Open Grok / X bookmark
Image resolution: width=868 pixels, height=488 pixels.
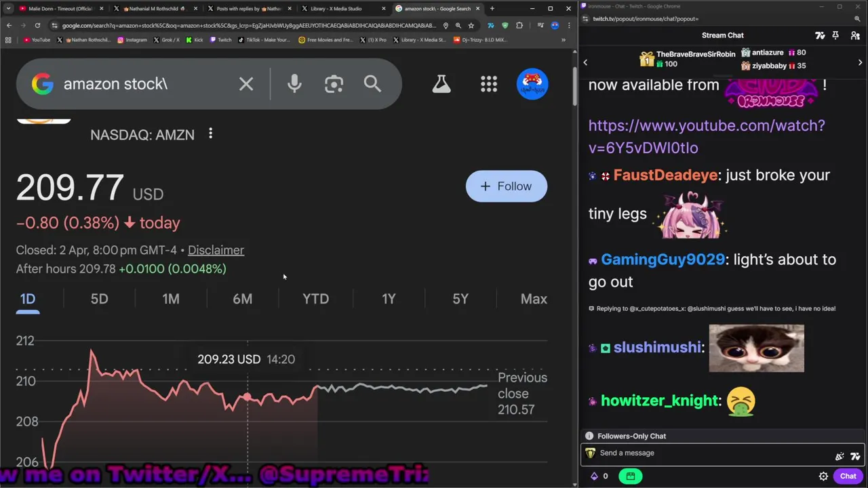click(167, 40)
